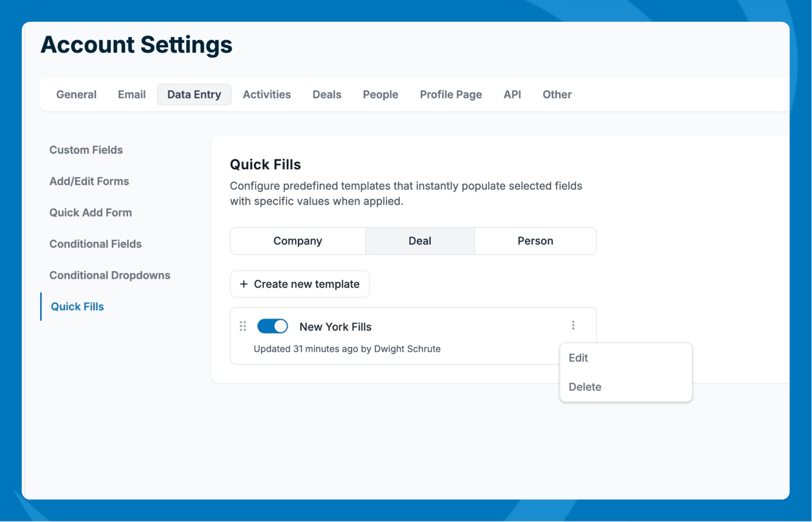Click the drag handle beside New York Fills
Image resolution: width=812 pixels, height=522 pixels.
click(x=243, y=326)
